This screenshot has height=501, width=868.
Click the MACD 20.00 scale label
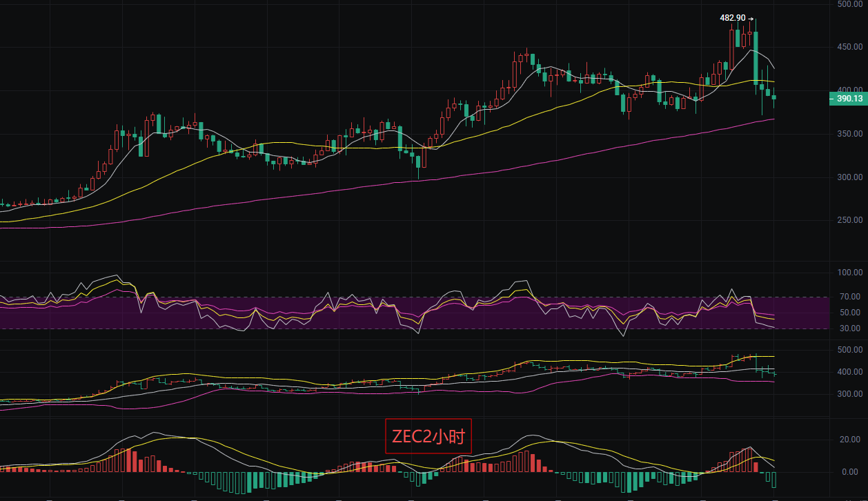851,440
